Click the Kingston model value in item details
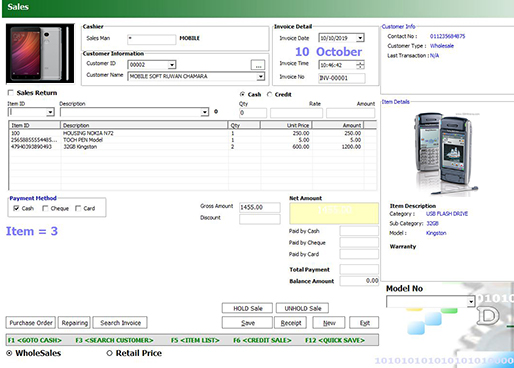The height and width of the screenshot is (368, 514). (x=436, y=233)
